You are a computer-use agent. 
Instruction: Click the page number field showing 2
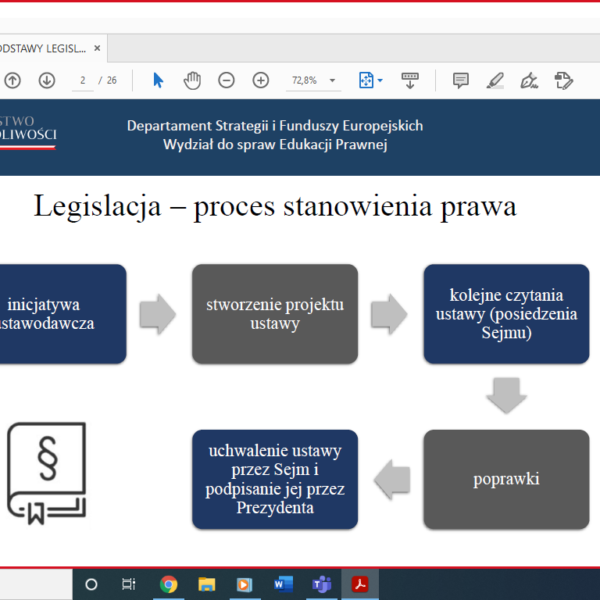coord(83,80)
